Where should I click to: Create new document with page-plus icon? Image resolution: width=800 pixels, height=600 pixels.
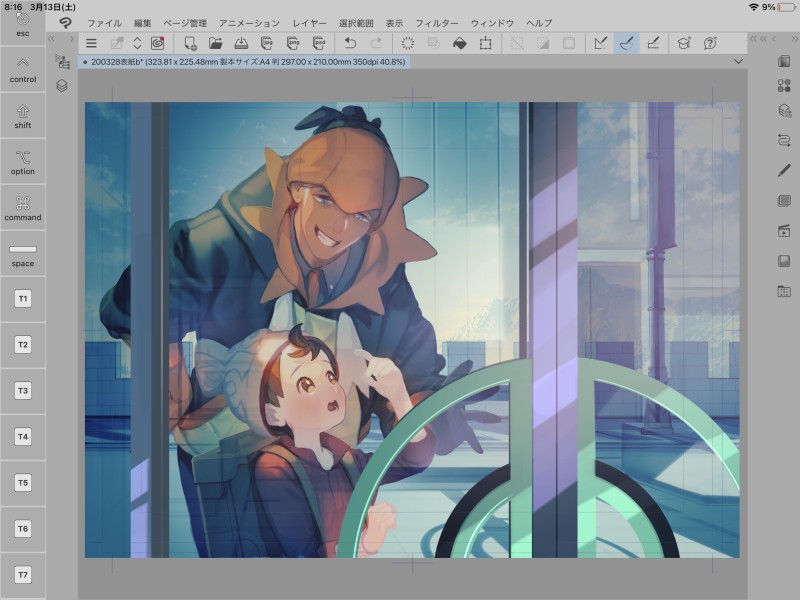tap(190, 43)
